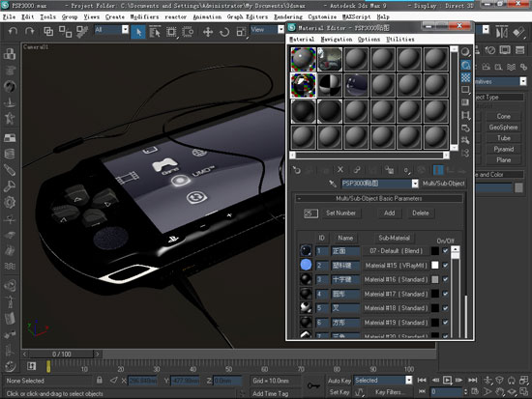Open the File menu
532x399 pixels.
click(x=9, y=17)
